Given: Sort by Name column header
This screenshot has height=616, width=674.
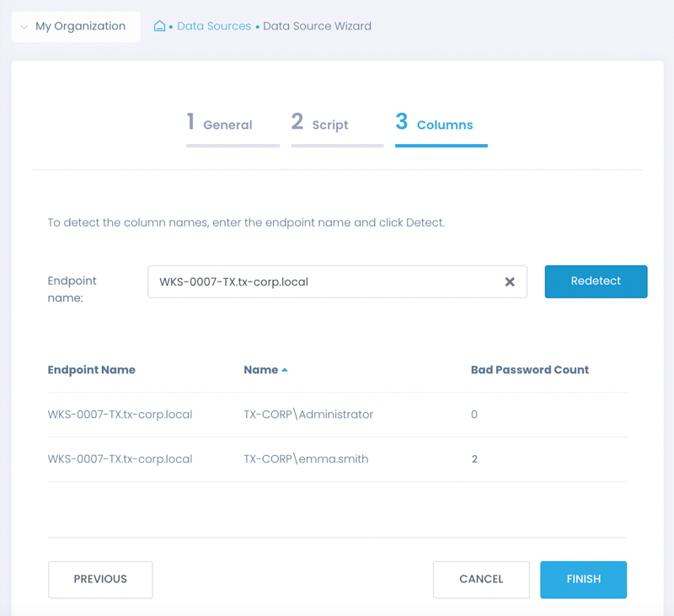Looking at the screenshot, I should tap(261, 370).
